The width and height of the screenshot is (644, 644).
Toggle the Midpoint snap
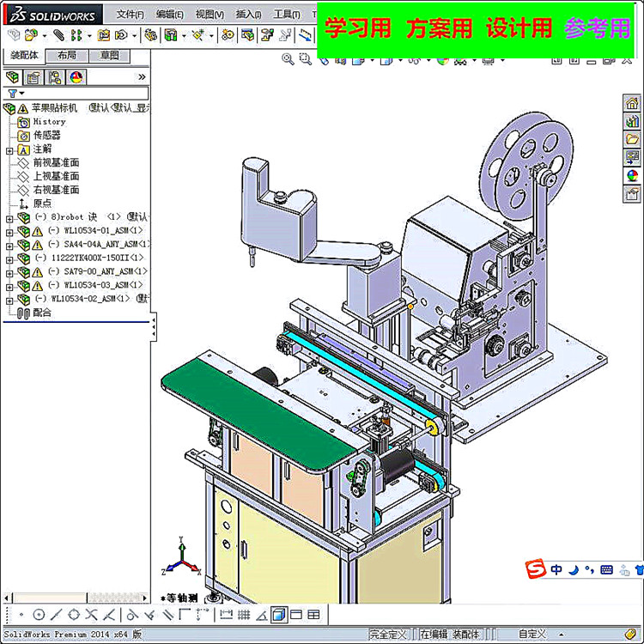click(x=57, y=615)
